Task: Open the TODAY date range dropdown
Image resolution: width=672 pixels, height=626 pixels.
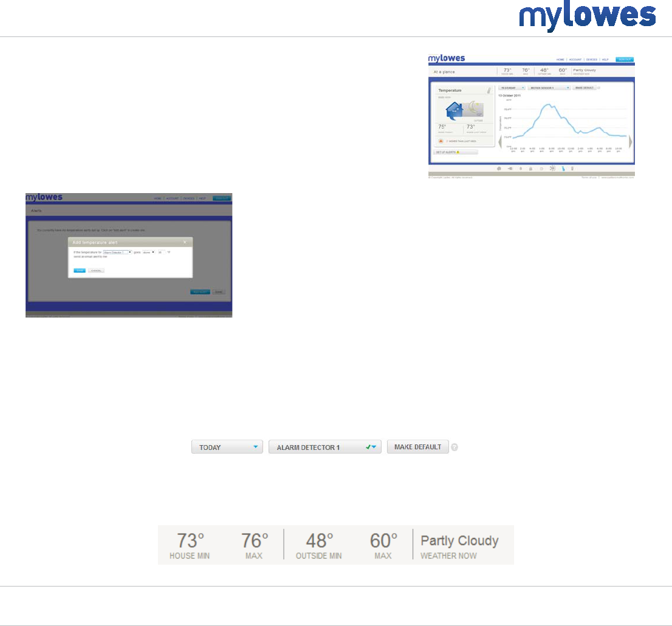Action: pyautogui.click(x=227, y=447)
